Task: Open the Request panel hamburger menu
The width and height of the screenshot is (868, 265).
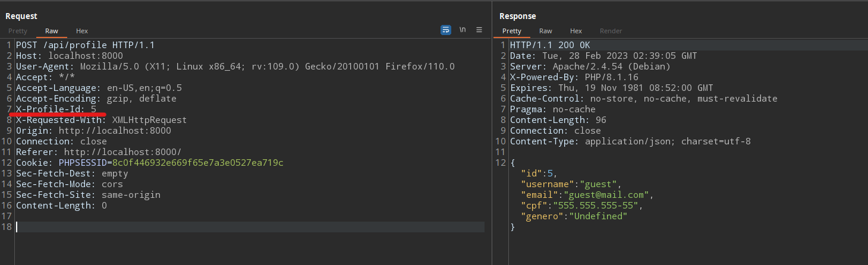Action: pos(479,30)
